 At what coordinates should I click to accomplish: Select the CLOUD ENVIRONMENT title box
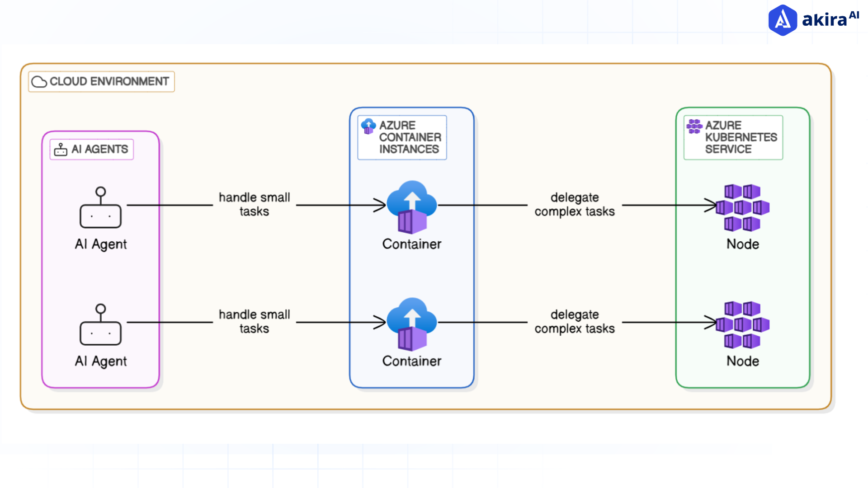click(x=101, y=82)
